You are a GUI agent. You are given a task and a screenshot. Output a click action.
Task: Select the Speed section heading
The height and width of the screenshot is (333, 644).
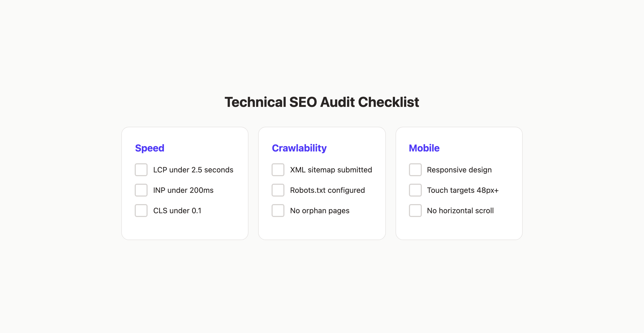[x=150, y=148]
